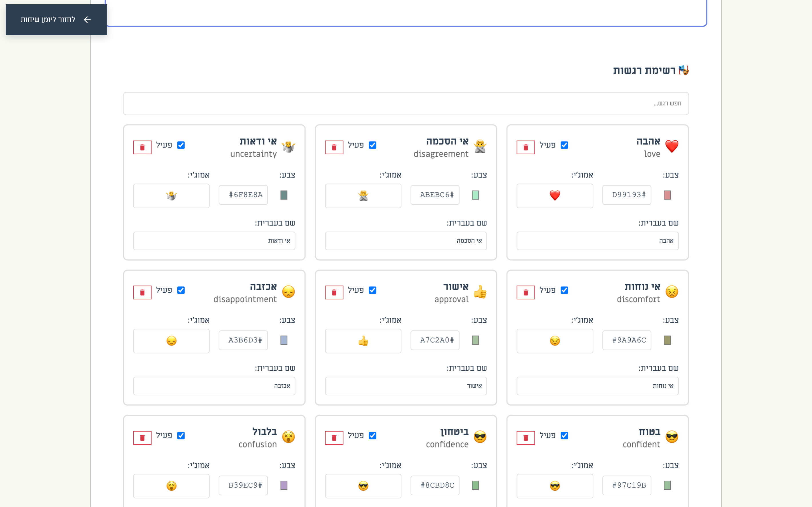Click the emotion search field
This screenshot has width=812, height=507.
click(x=406, y=103)
